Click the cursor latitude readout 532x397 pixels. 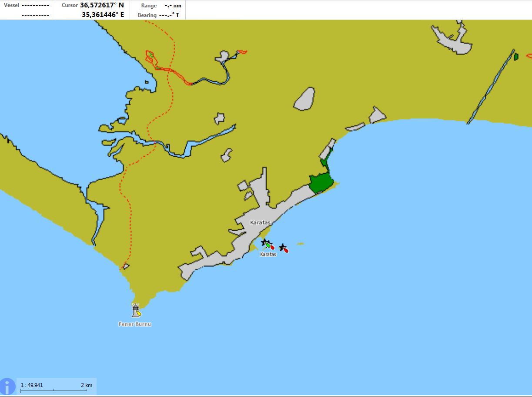tap(102, 5)
